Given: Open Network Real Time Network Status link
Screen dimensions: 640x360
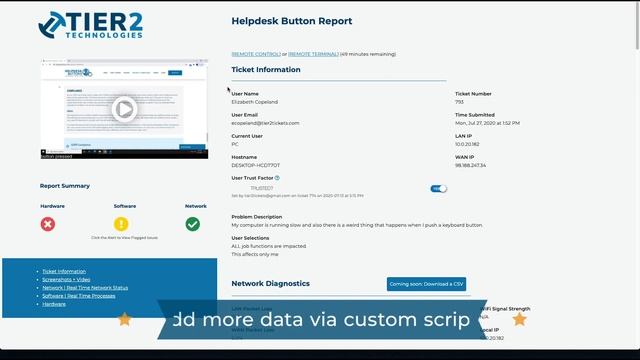Looking at the screenshot, I should [x=85, y=288].
